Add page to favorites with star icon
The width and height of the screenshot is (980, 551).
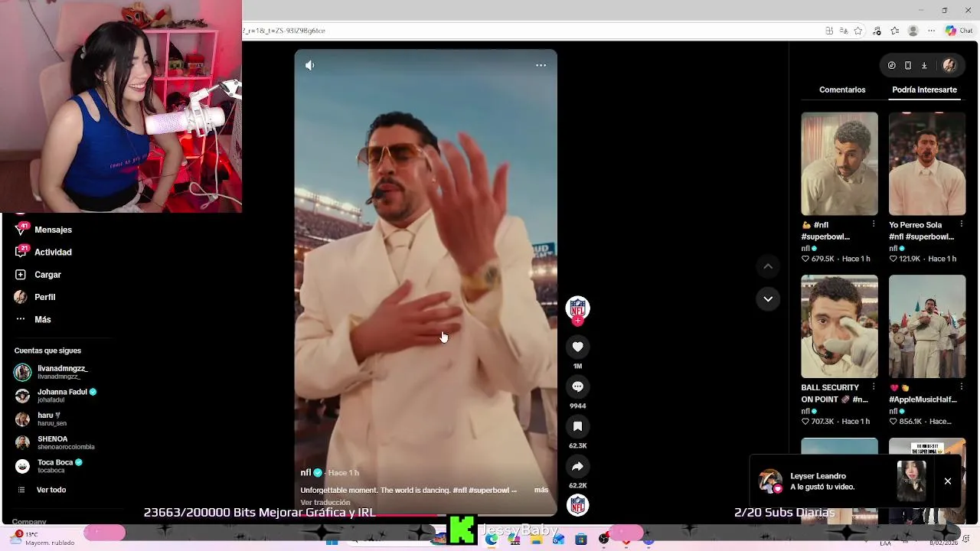(x=858, y=31)
